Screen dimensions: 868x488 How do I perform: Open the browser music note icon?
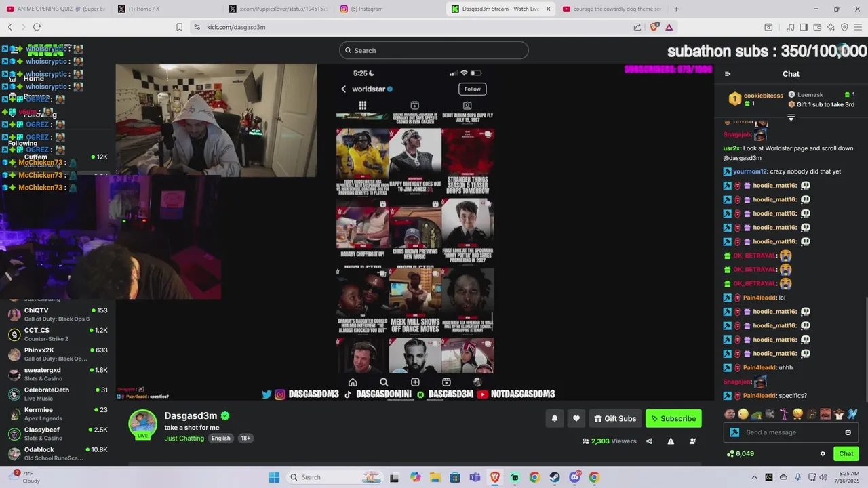coord(790,27)
